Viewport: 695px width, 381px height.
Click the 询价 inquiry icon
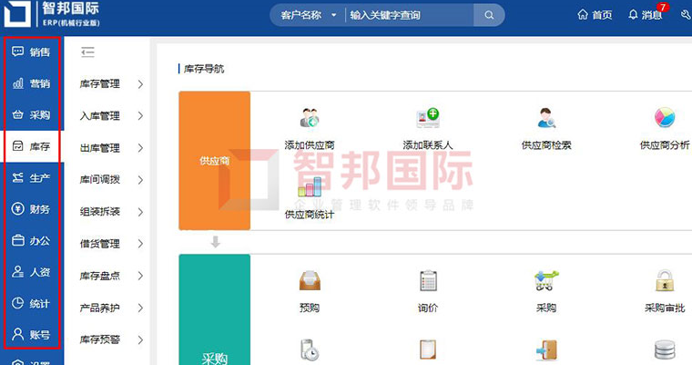428,280
